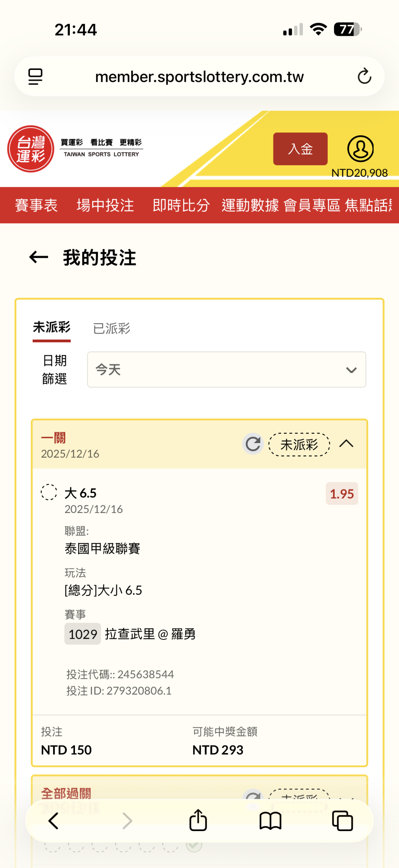
Task: Open the member account profile icon
Action: click(360, 149)
